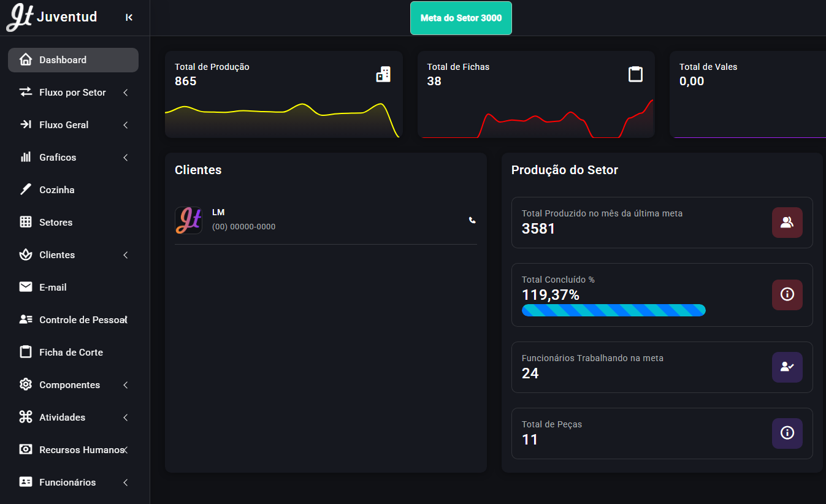Click the LM client avatar thumbnail
Screen dimensions: 826x504
[188, 220]
